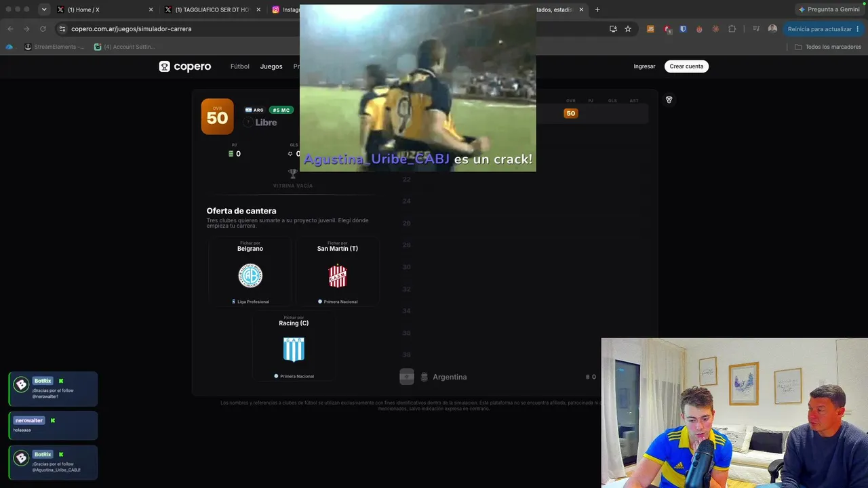868x488 pixels.
Task: Select the San Martín (T) club crest
Action: click(338, 276)
